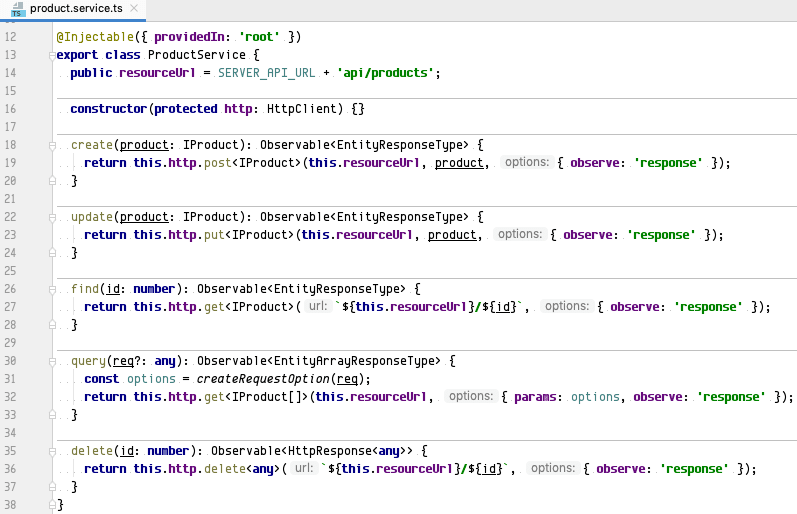The height and width of the screenshot is (514, 797).
Task: Click the TypeScript file icon on the tab
Action: pos(18,9)
